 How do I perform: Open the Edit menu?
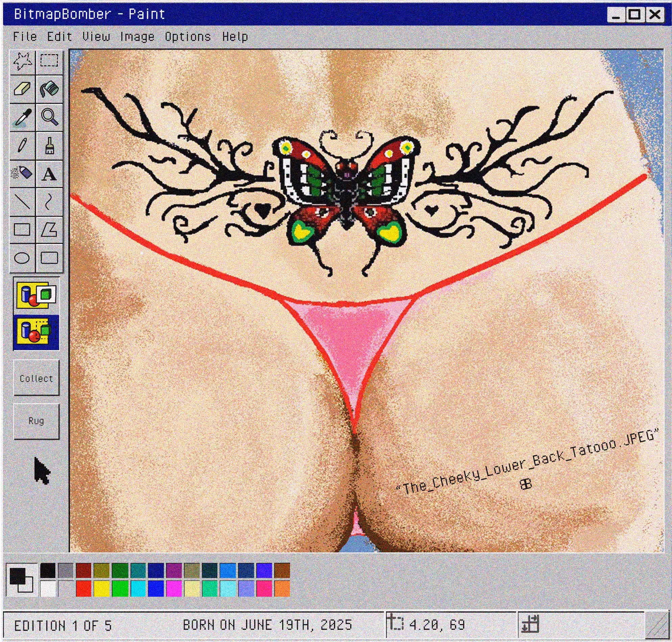[x=59, y=37]
